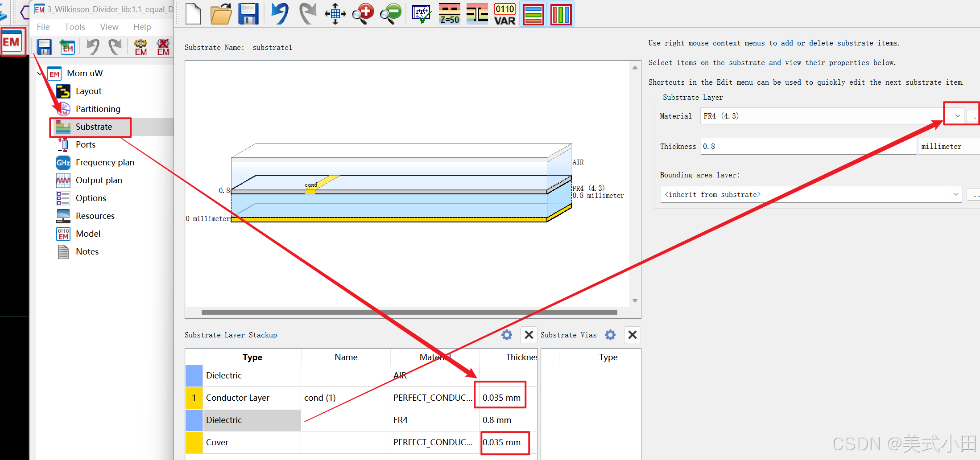Screen dimensions: 980x460
Task: Save the EM setup in left toolbar
Action: [44, 47]
